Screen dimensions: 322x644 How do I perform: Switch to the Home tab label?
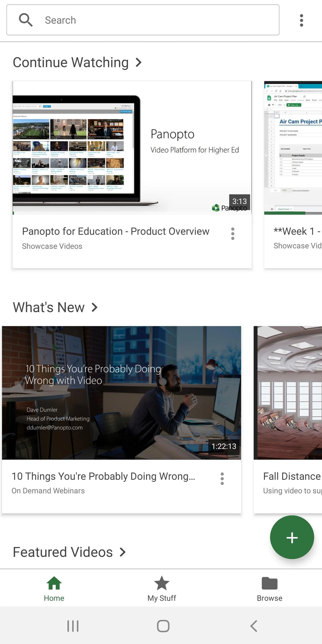[54, 598]
